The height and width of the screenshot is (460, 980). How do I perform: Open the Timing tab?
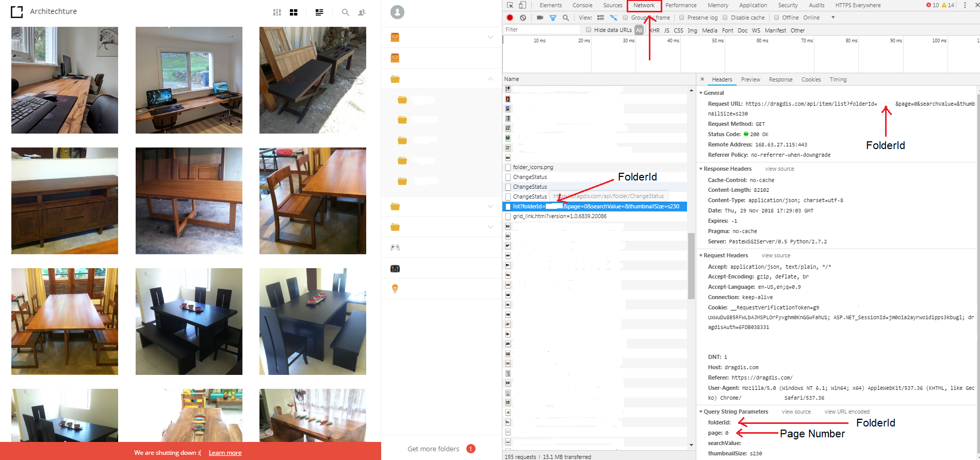pos(838,79)
